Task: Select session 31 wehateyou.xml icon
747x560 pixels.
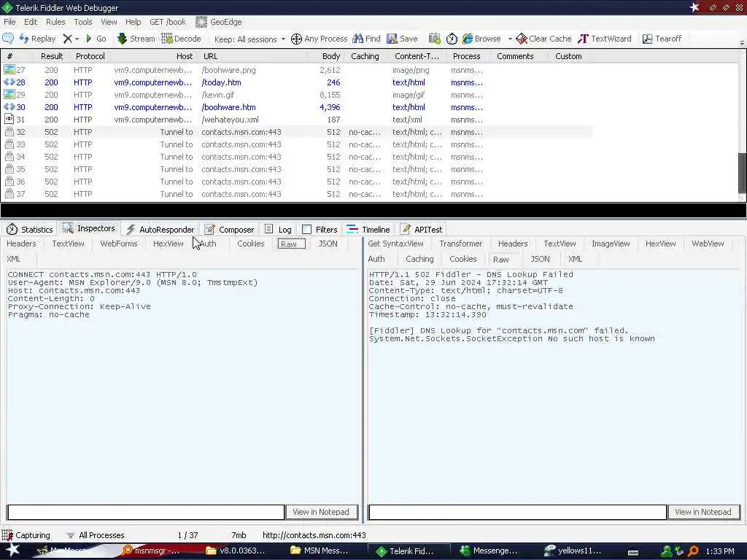Action: click(x=9, y=119)
